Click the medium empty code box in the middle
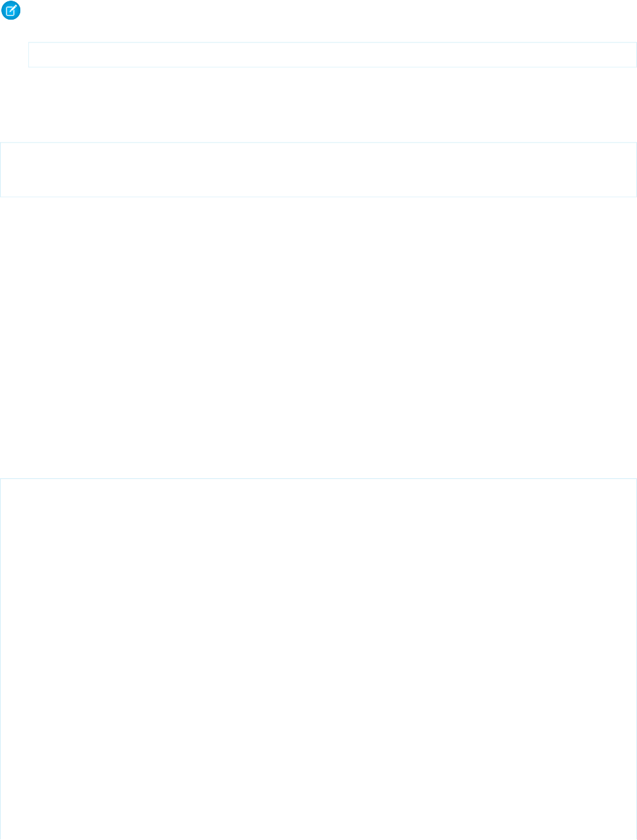Screen dimensions: 637x840 pyautogui.click(x=318, y=169)
